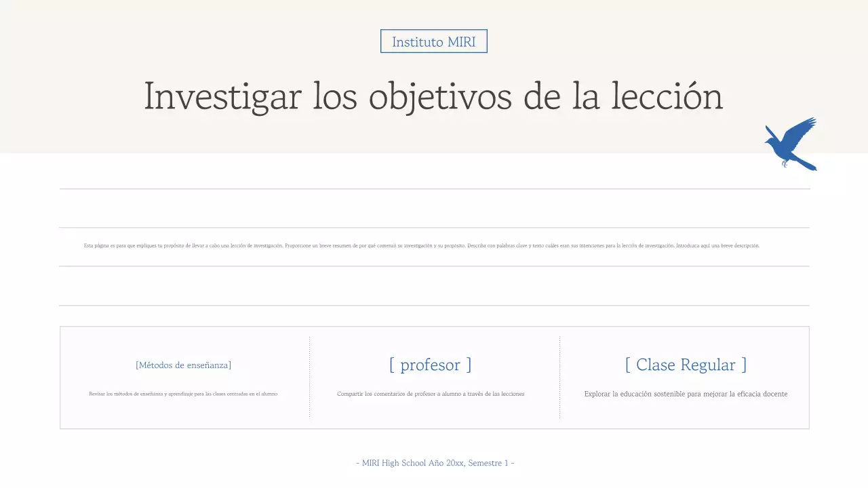Viewport: 868px width, 488px height.
Task: Open the [ Clase Regular ] section
Action: pyautogui.click(x=685, y=365)
